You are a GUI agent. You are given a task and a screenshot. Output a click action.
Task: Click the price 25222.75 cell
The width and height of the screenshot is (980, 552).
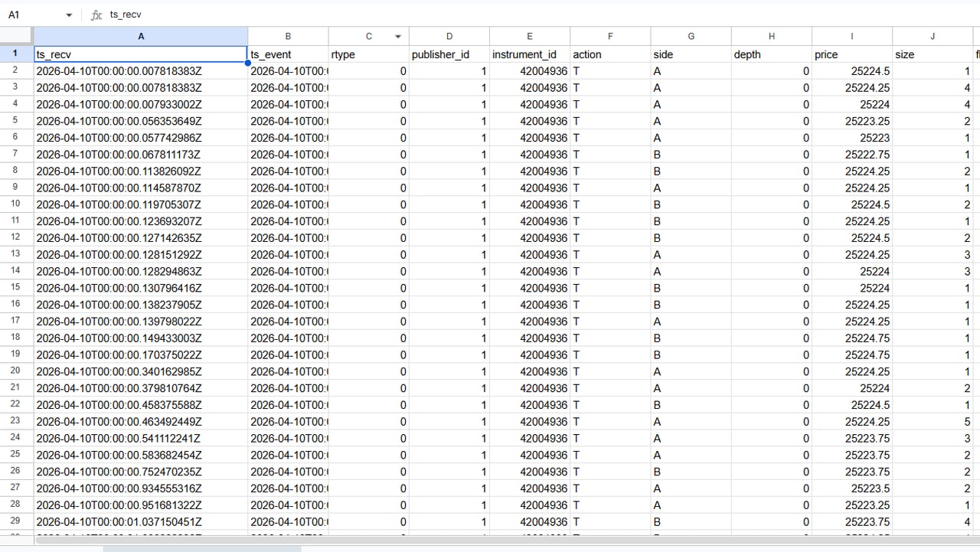point(852,155)
